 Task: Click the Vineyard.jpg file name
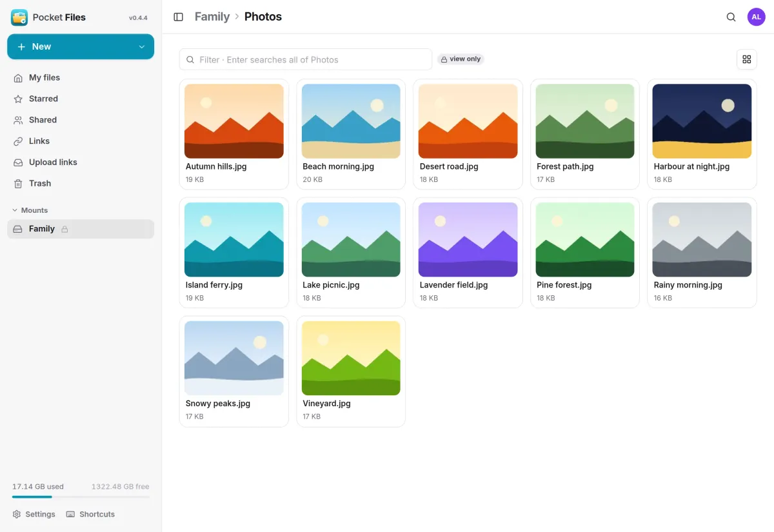326,404
